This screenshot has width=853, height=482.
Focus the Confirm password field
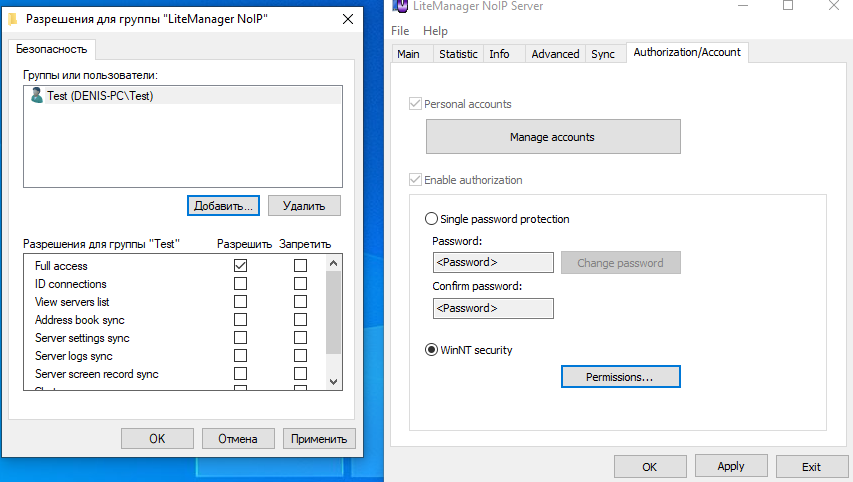pyautogui.click(x=493, y=308)
